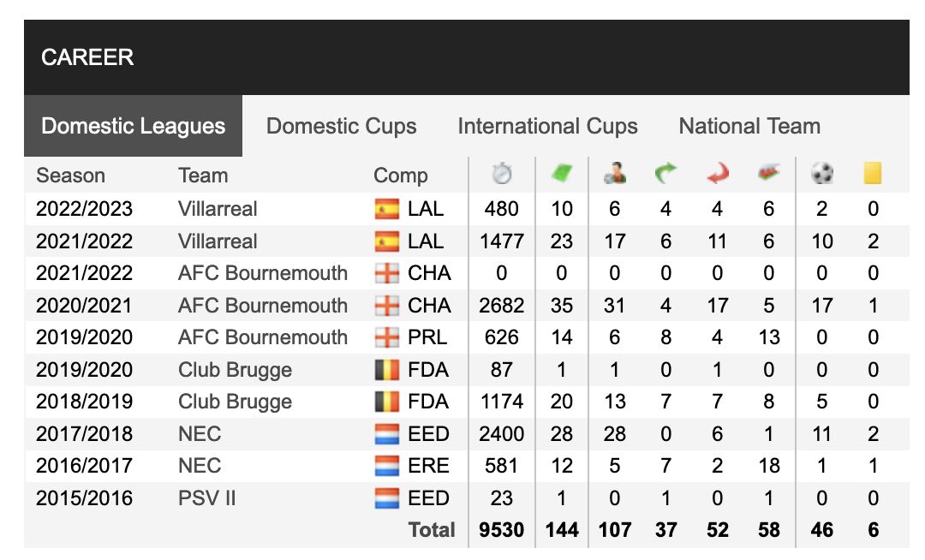The height and width of the screenshot is (560, 925).
Task: Click the bench substitute icon
Action: coord(768,173)
